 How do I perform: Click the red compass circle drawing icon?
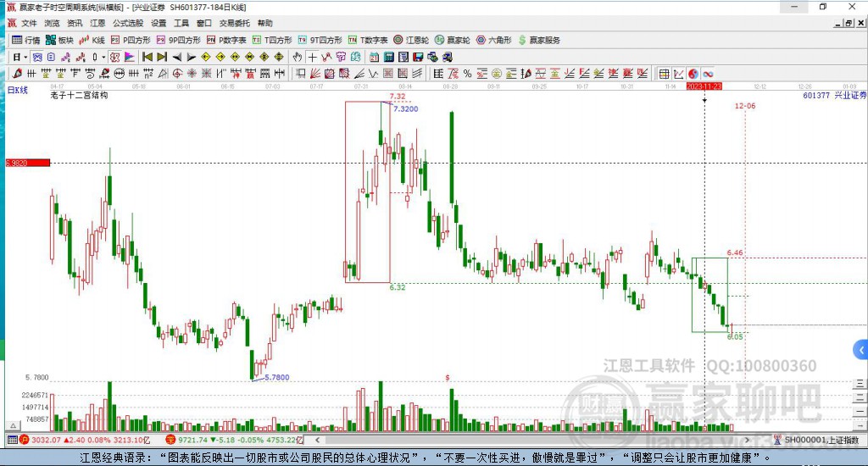coord(177,74)
